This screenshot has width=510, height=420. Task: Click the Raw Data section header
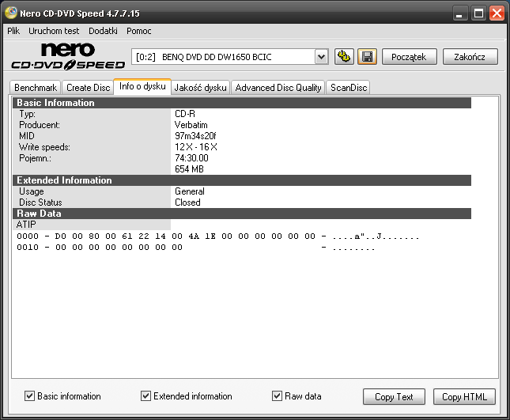(x=242, y=214)
